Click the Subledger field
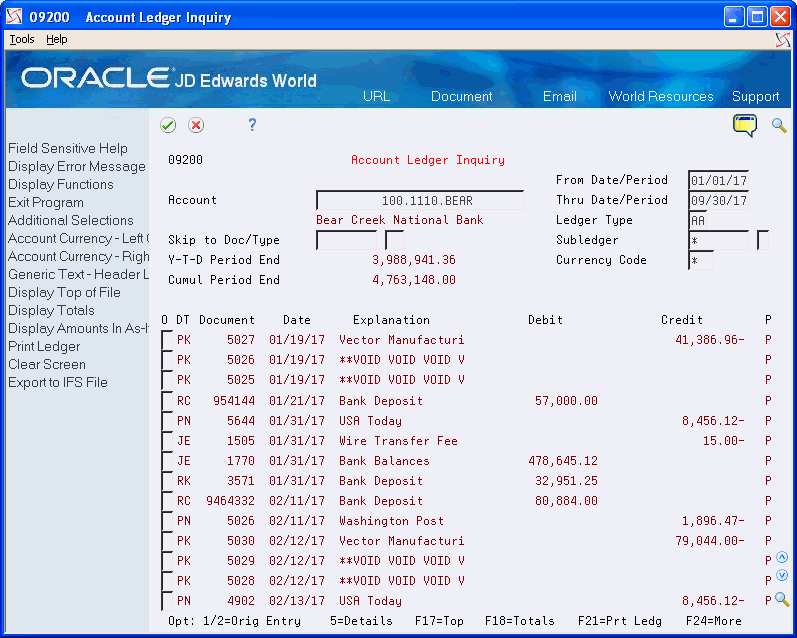 (x=718, y=240)
